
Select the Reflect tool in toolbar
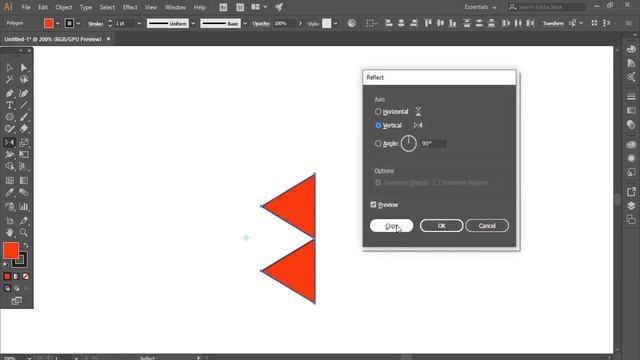point(9,142)
